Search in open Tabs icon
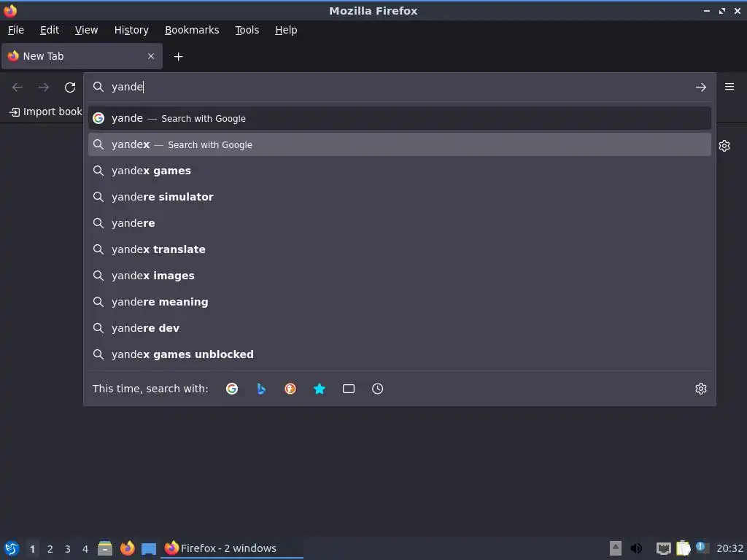Image resolution: width=747 pixels, height=560 pixels. (349, 389)
